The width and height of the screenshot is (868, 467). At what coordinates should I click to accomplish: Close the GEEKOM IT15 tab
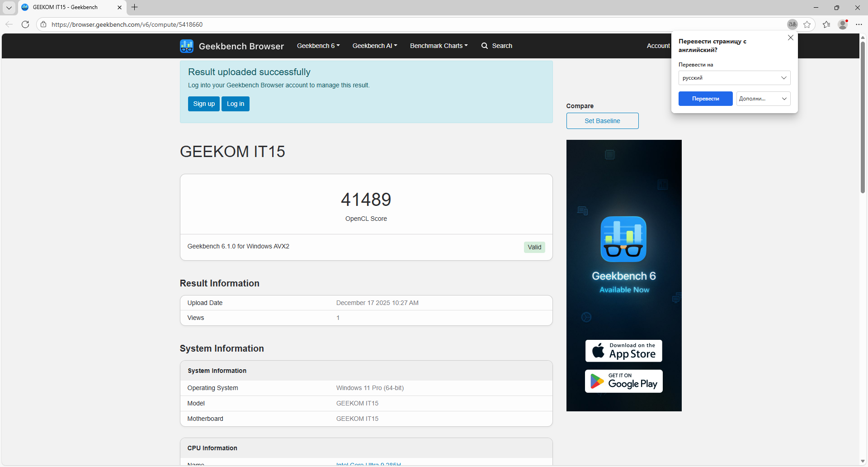119,7
